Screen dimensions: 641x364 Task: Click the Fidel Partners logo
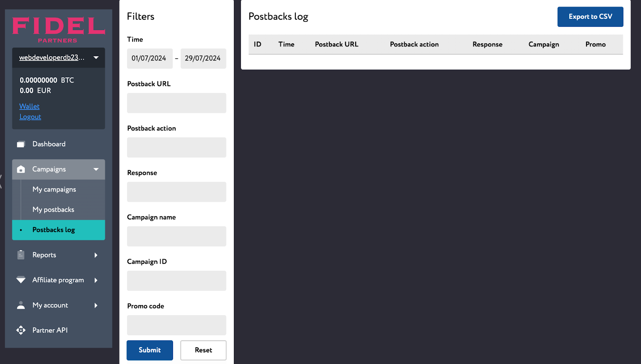(x=58, y=30)
